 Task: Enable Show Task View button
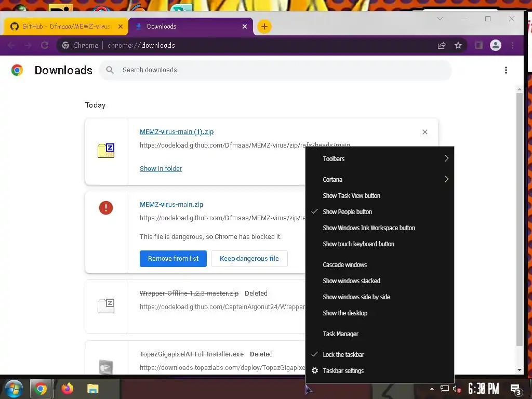[x=380, y=195]
